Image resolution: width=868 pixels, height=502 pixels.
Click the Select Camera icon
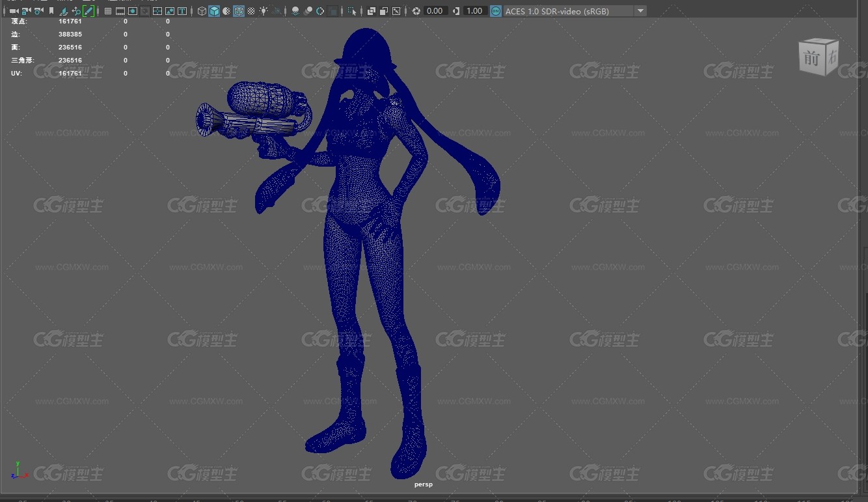(x=14, y=11)
